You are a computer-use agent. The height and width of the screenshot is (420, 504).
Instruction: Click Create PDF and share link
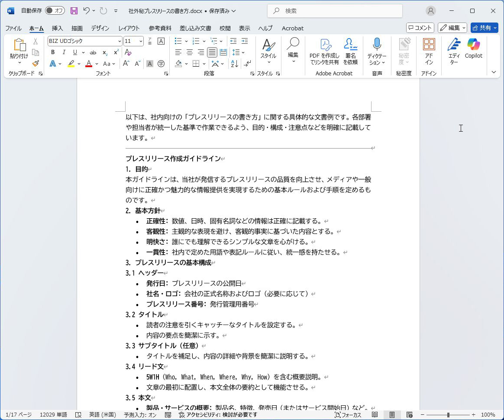324,51
